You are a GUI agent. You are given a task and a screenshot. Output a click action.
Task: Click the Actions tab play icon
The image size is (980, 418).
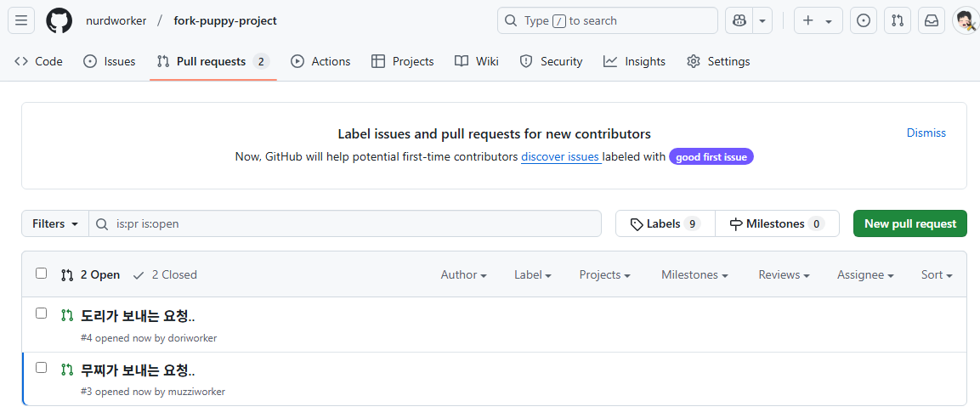pyautogui.click(x=297, y=61)
